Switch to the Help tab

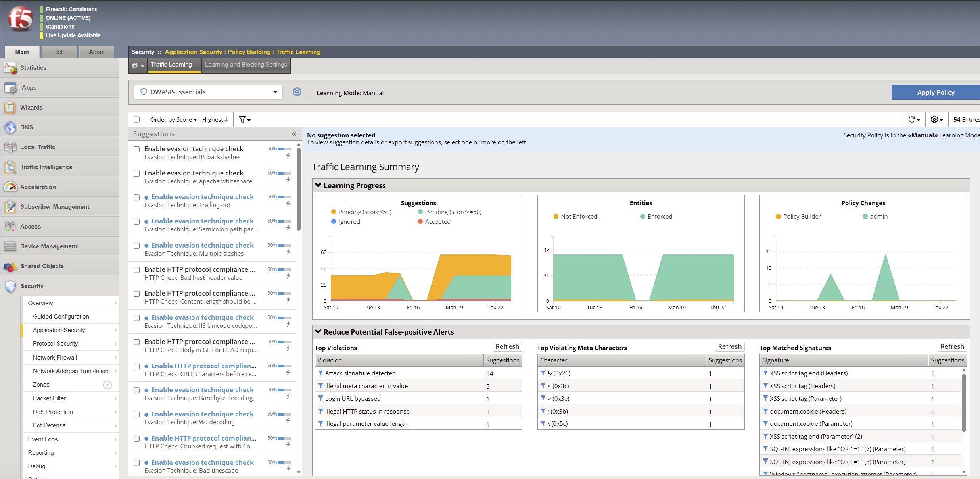pyautogui.click(x=59, y=52)
